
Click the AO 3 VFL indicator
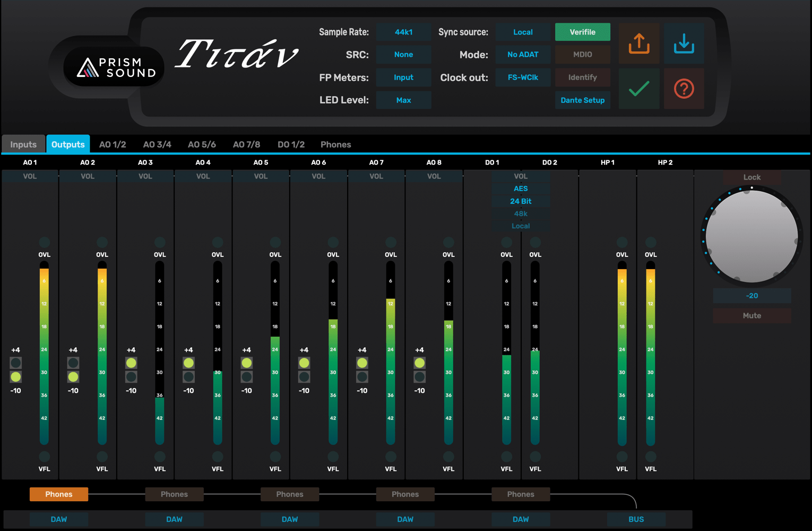[160, 457]
